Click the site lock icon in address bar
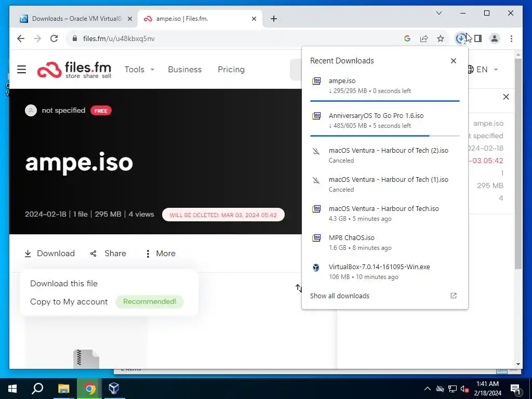Screen dimensions: 532x399 (75, 38)
